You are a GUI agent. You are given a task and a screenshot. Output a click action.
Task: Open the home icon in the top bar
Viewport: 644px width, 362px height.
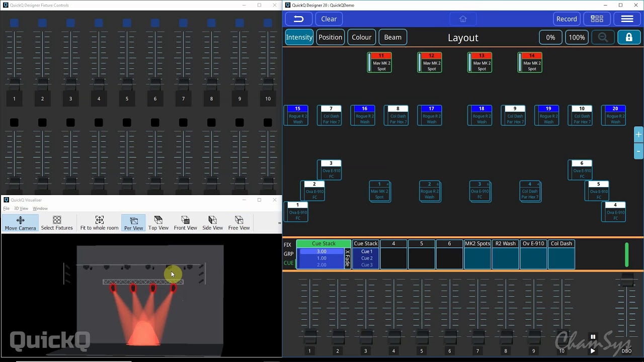463,19
